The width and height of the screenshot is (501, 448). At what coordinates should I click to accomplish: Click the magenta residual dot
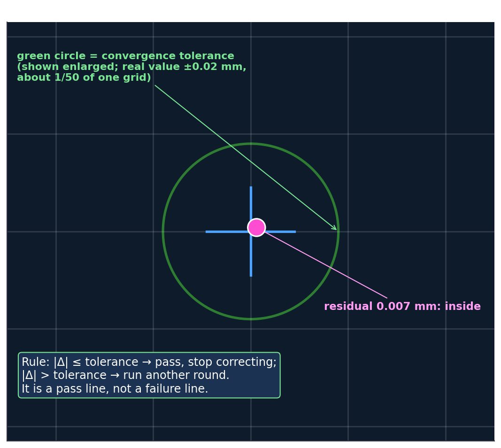pyautogui.click(x=256, y=227)
